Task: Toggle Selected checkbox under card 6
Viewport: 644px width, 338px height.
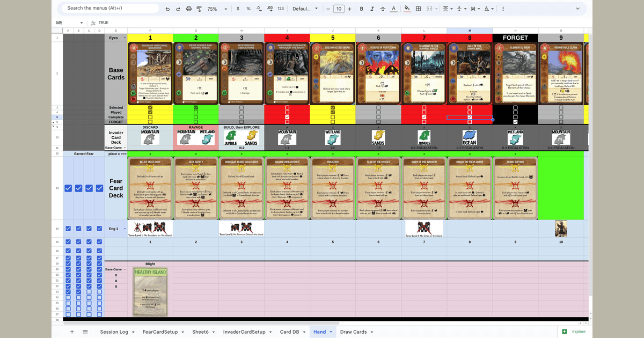Action: point(378,107)
